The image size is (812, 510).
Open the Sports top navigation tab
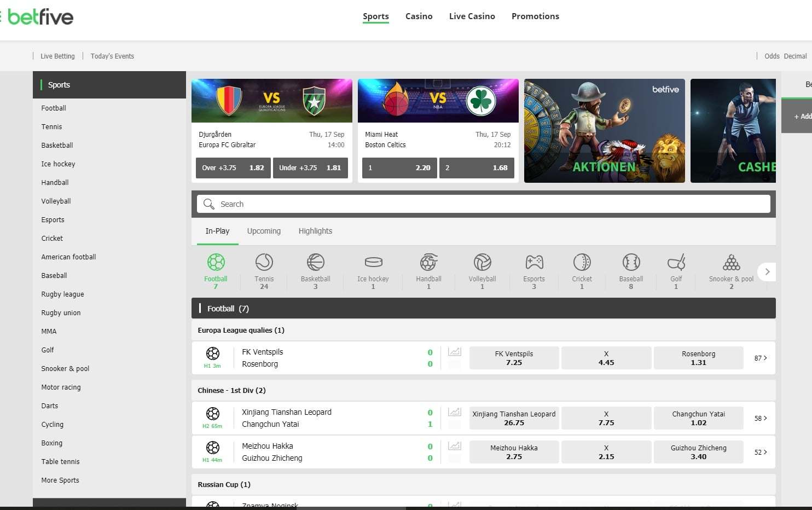pyautogui.click(x=376, y=16)
